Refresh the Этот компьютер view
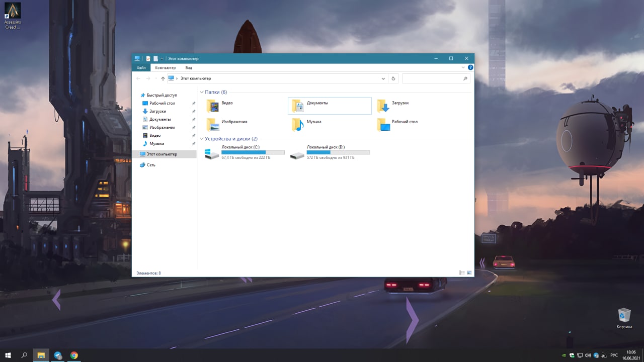 (x=393, y=78)
